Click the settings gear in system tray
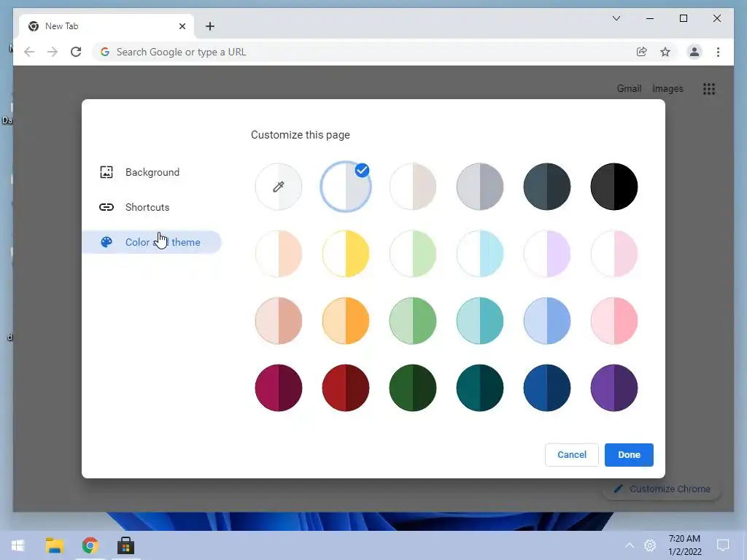The height and width of the screenshot is (560, 747). point(650,545)
